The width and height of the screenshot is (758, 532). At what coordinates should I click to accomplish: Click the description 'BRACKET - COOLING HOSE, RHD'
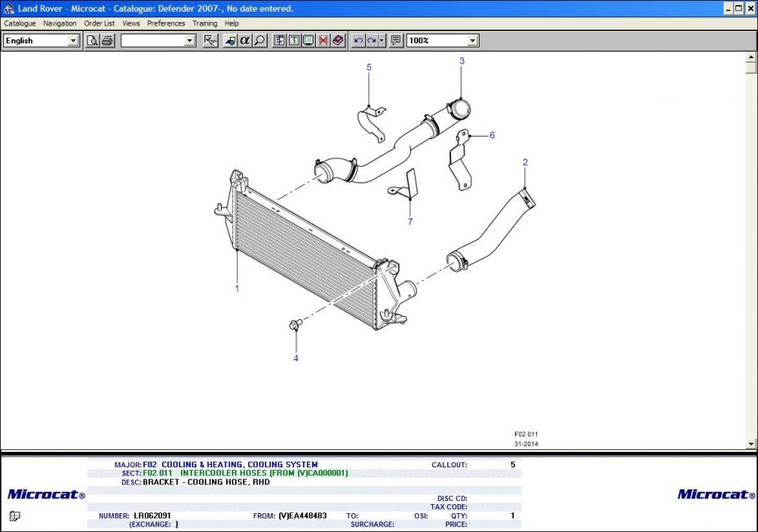tap(206, 482)
